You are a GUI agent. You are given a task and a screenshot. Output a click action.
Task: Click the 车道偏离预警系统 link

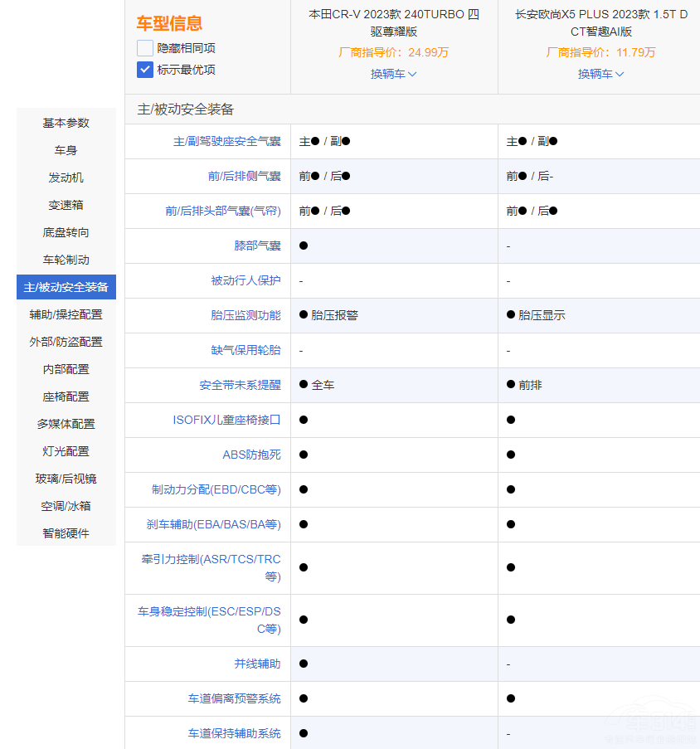coord(234,698)
